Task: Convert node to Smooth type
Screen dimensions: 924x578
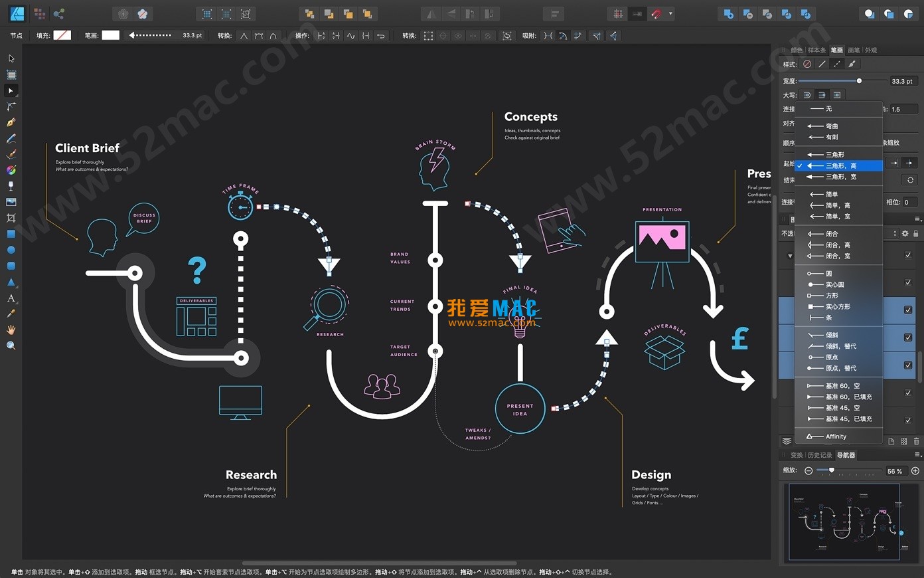Action: tap(258, 36)
